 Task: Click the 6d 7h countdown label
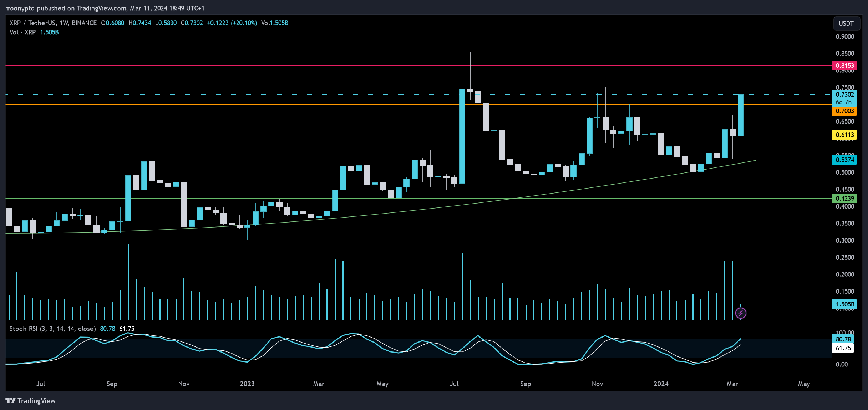844,102
